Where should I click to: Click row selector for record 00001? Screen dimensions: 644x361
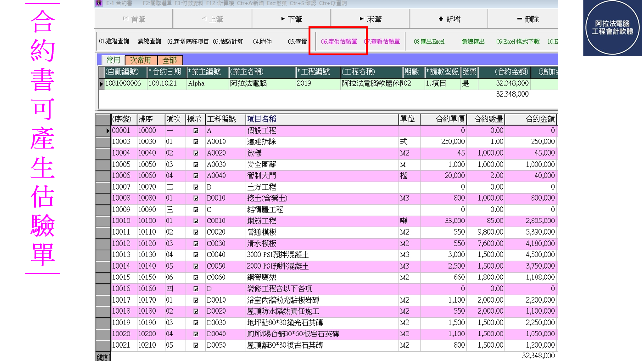pos(103,131)
